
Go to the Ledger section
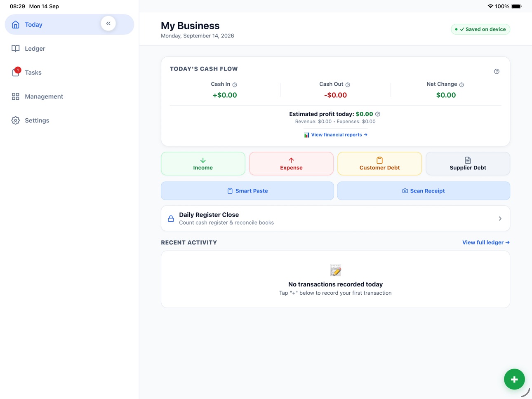(69, 49)
